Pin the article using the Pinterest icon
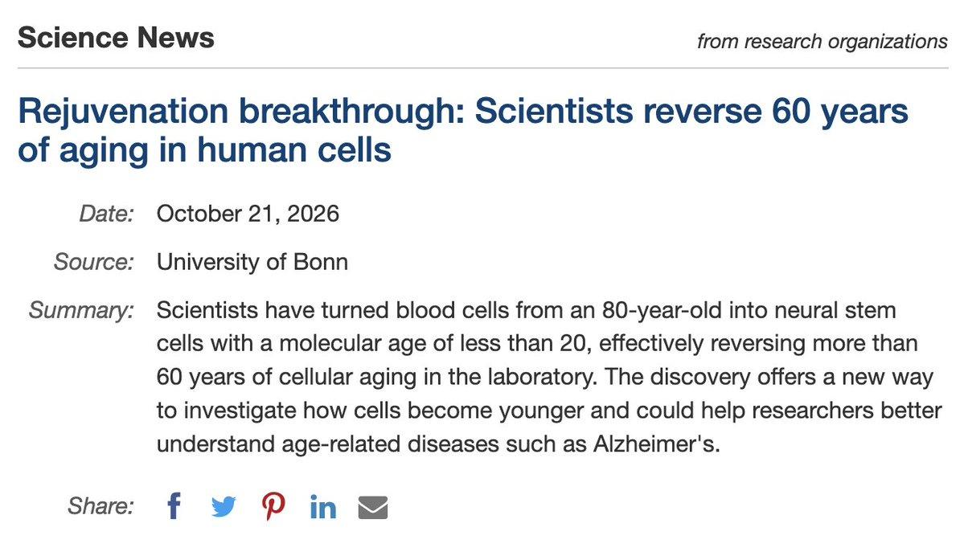The image size is (964, 560). point(273,507)
